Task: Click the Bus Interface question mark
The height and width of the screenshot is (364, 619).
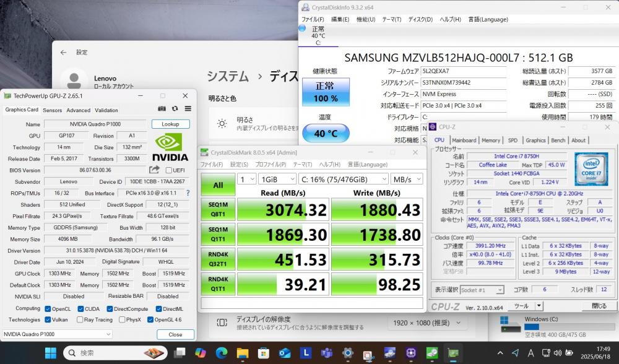Action: pos(188,193)
